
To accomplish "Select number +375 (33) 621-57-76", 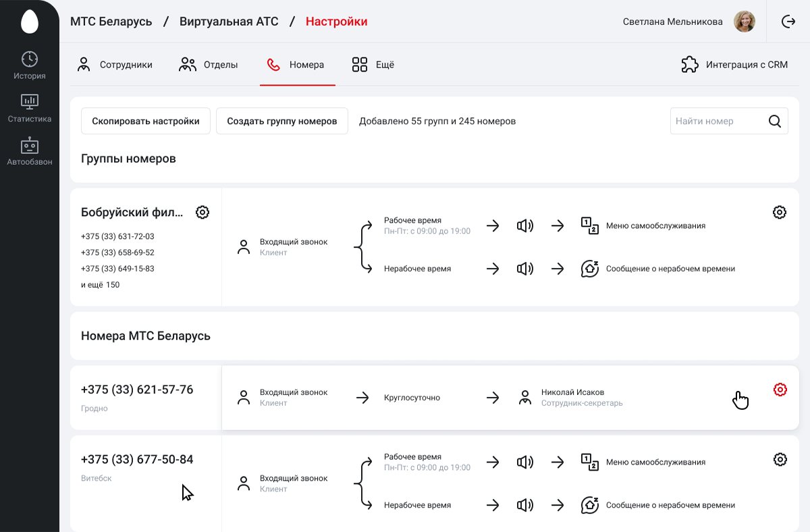I will coord(137,390).
